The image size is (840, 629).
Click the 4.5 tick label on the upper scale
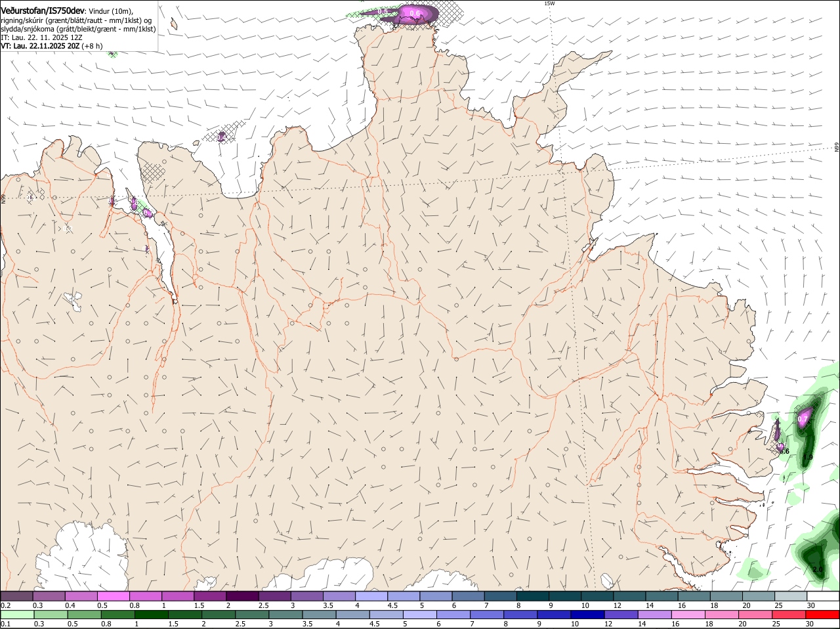[392, 605]
